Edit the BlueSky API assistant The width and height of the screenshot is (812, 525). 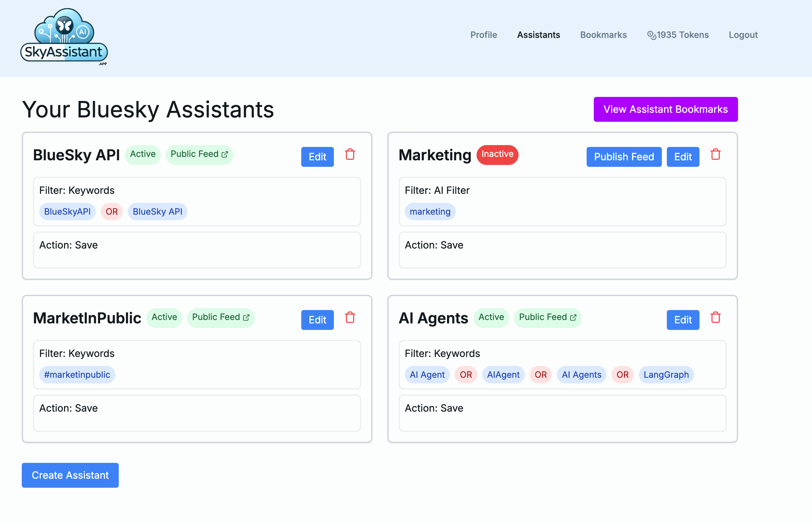pos(317,157)
